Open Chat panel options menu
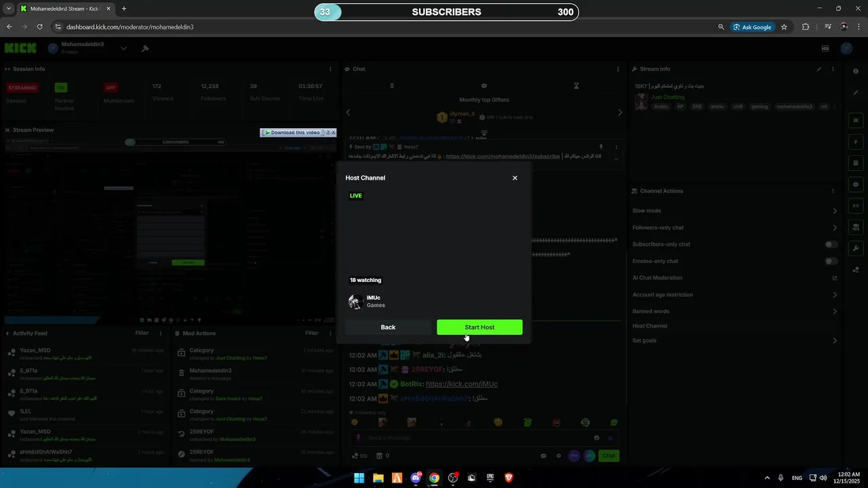The image size is (868, 488). (x=618, y=69)
